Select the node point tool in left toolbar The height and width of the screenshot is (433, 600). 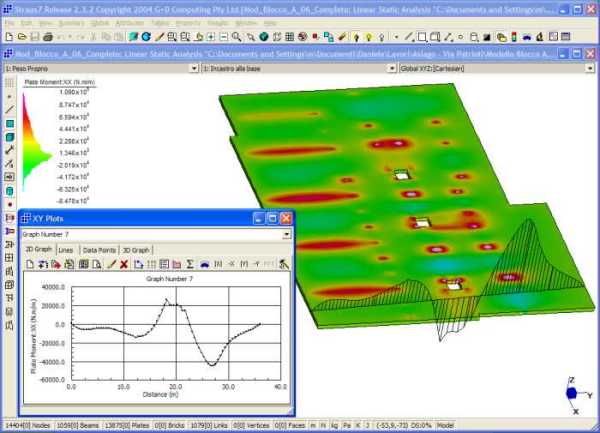9,95
